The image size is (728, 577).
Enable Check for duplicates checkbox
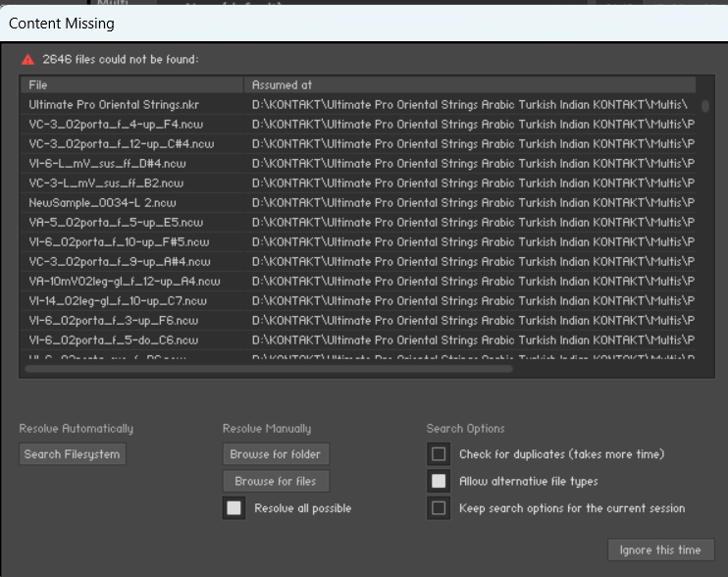[x=439, y=454]
